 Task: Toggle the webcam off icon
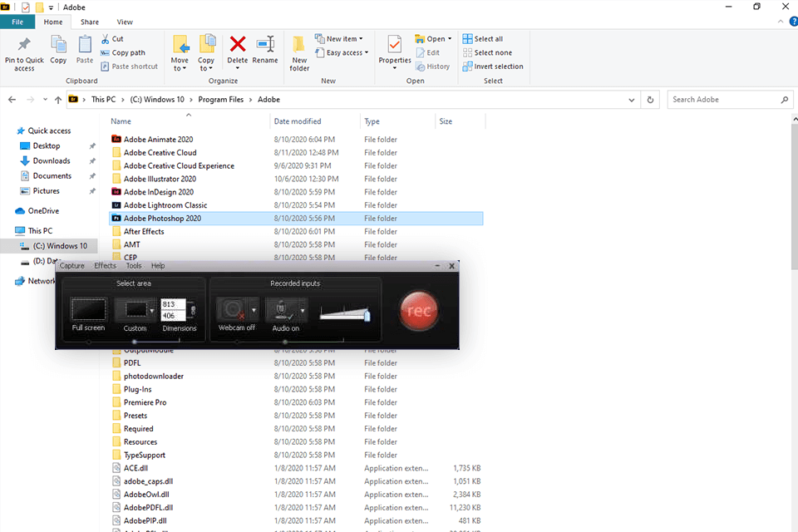[231, 310]
